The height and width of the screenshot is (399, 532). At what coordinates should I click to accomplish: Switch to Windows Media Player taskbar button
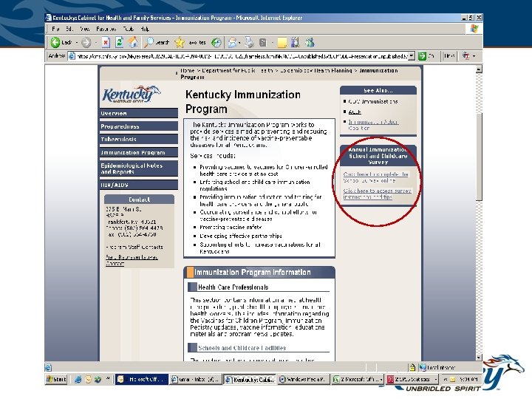303,379
